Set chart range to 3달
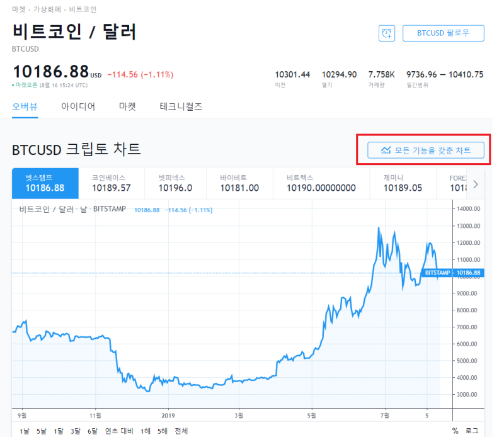The width and height of the screenshot is (504, 437). 75,431
